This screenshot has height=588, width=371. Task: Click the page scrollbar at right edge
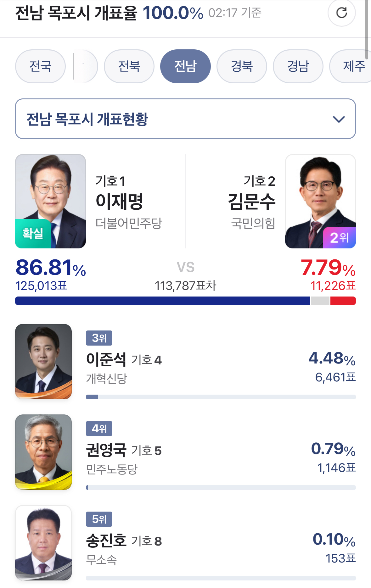pos(367,25)
